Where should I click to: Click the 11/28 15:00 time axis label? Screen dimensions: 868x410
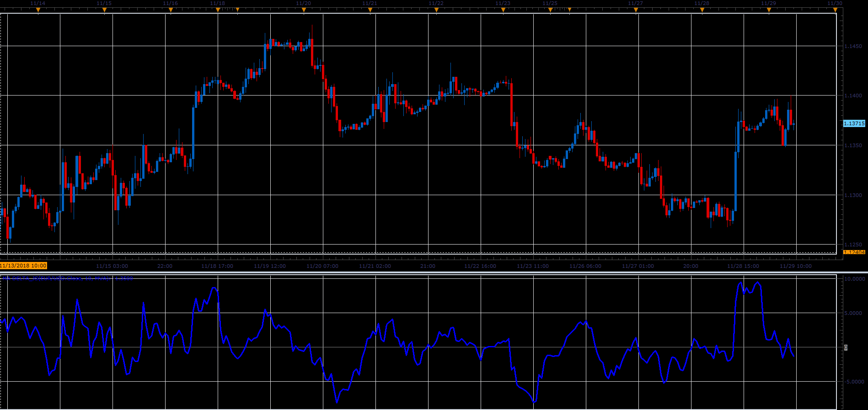(743, 266)
